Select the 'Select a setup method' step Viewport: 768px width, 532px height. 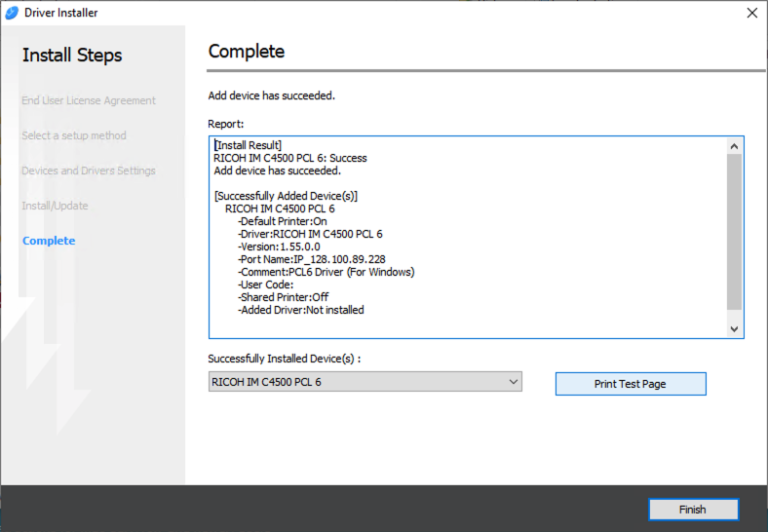coord(74,135)
